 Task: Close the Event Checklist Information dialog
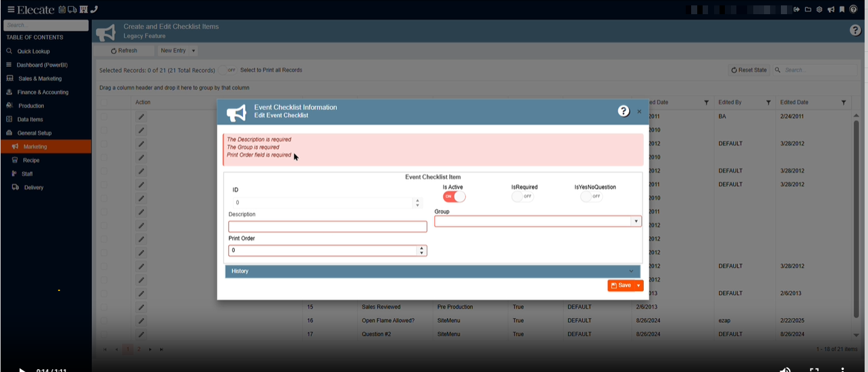639,111
